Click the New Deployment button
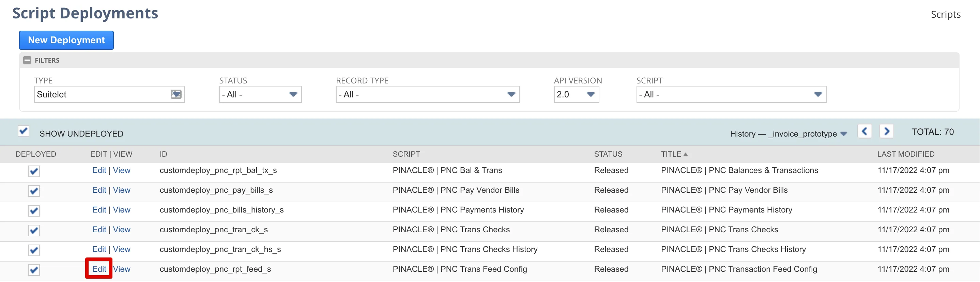This screenshot has width=980, height=282. click(x=66, y=40)
